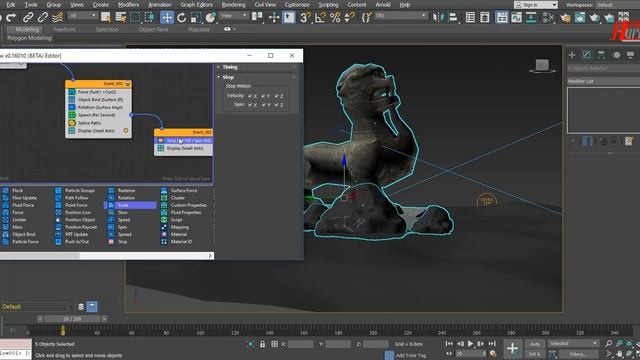This screenshot has width=640, height=360.
Task: Switch to the Freeform ribbon tab
Action: [x=64, y=29]
